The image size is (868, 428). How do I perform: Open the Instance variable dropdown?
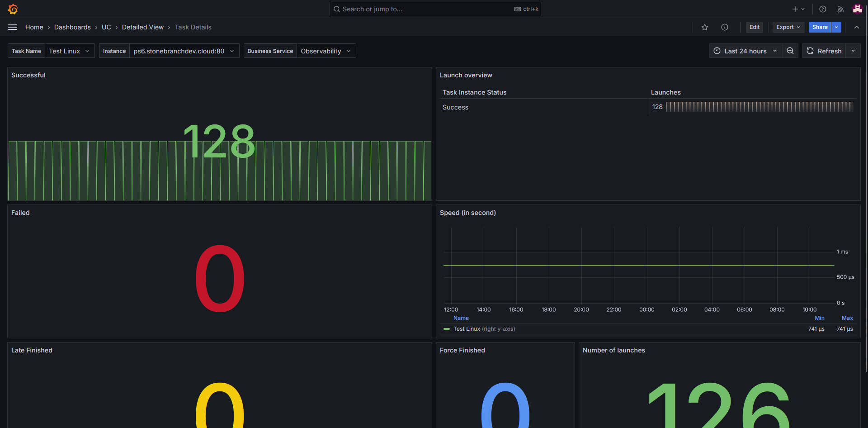[x=184, y=51]
